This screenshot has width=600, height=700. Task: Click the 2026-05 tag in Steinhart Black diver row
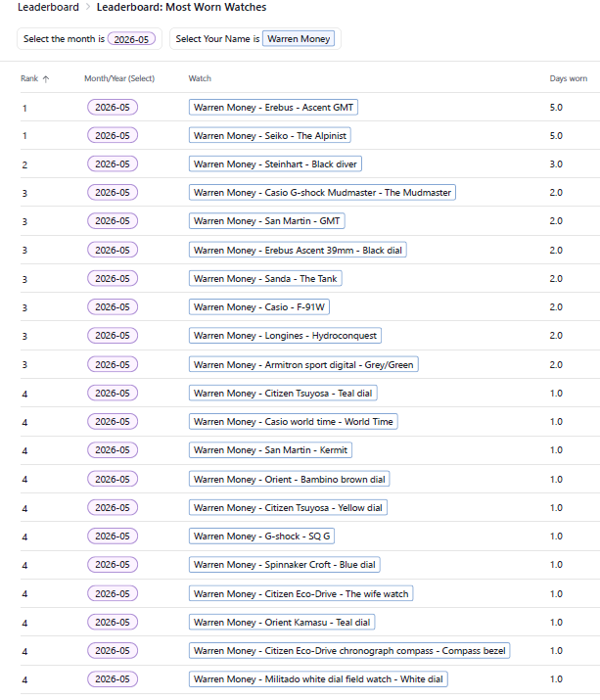click(x=113, y=163)
